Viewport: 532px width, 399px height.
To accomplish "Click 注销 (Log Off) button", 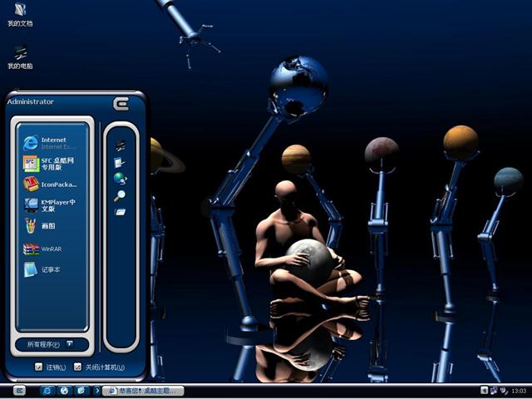I will 50,367.
